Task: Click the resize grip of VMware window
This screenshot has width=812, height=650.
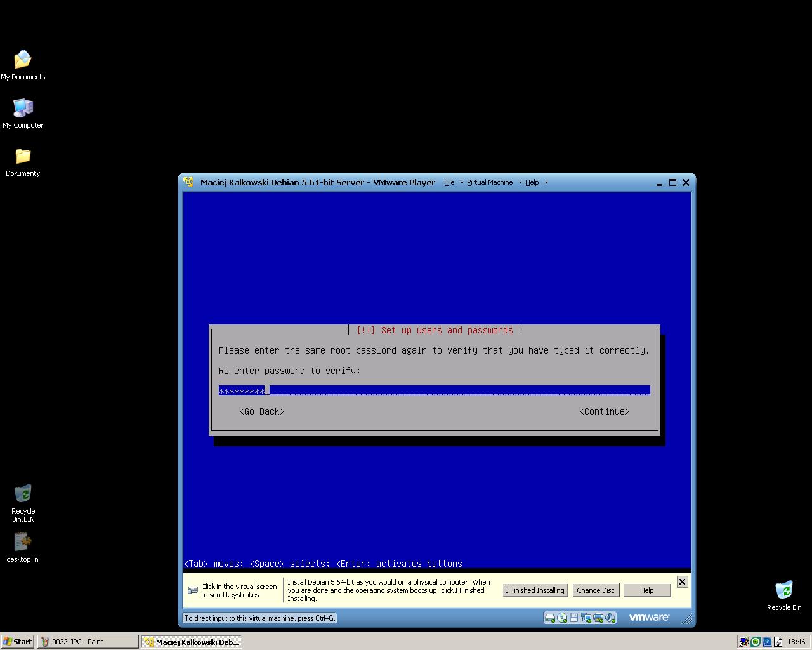Action: point(686,618)
